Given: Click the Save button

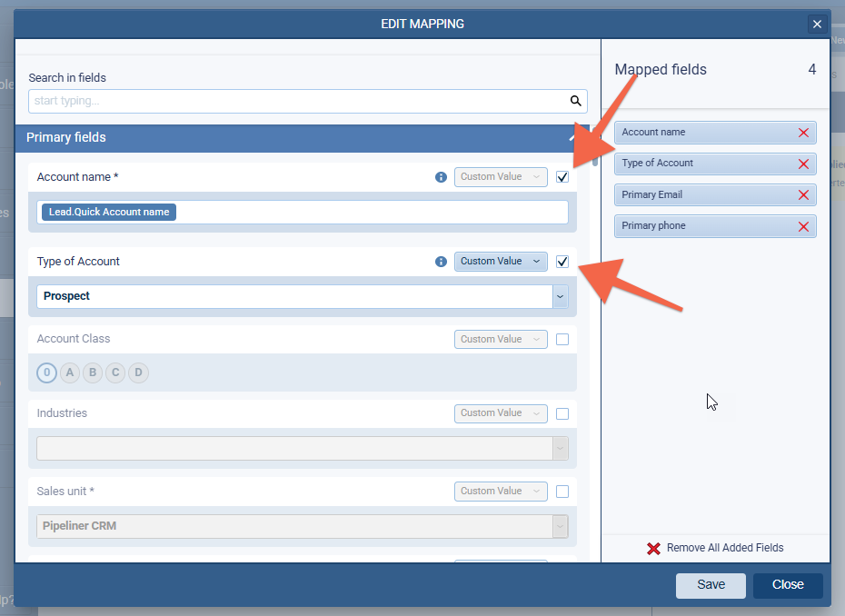Looking at the screenshot, I should tap(711, 585).
